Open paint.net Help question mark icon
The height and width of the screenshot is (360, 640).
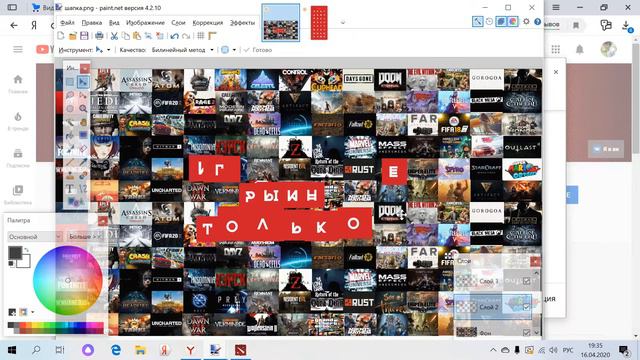(538, 21)
